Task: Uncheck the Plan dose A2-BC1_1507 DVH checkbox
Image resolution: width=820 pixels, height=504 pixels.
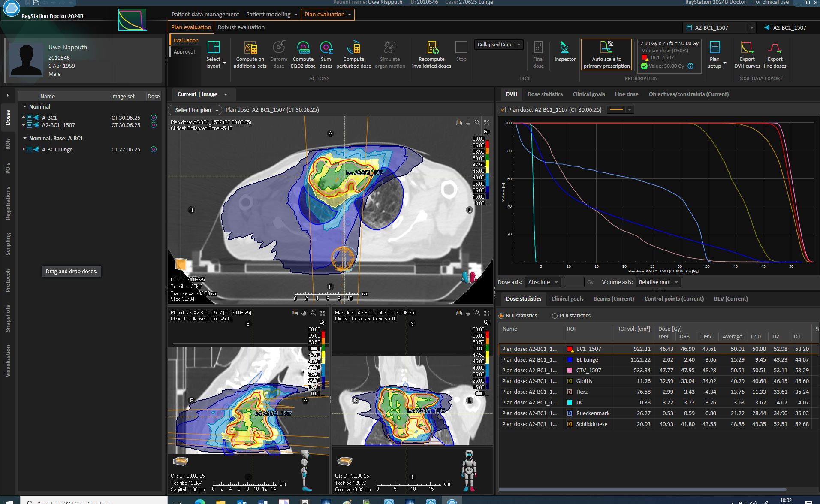Action: click(x=503, y=110)
